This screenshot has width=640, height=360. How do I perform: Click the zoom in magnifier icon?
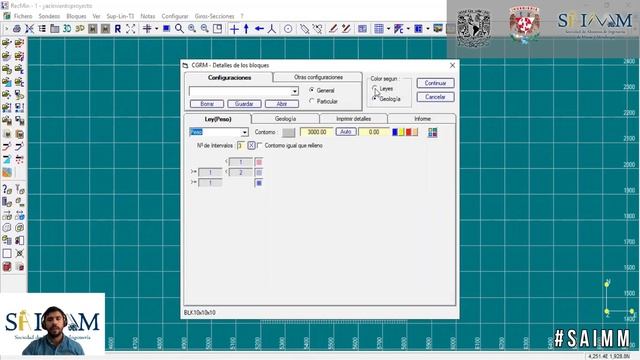click(x=192, y=29)
